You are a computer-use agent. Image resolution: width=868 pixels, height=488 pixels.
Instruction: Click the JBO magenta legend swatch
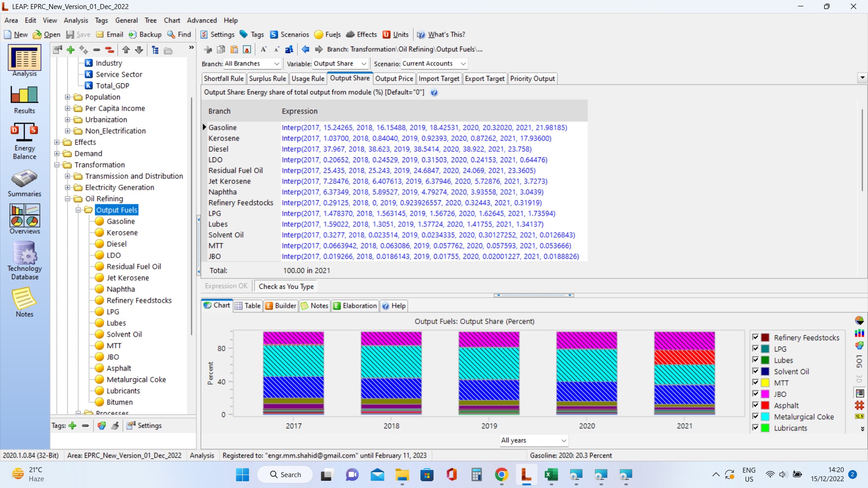tap(765, 394)
